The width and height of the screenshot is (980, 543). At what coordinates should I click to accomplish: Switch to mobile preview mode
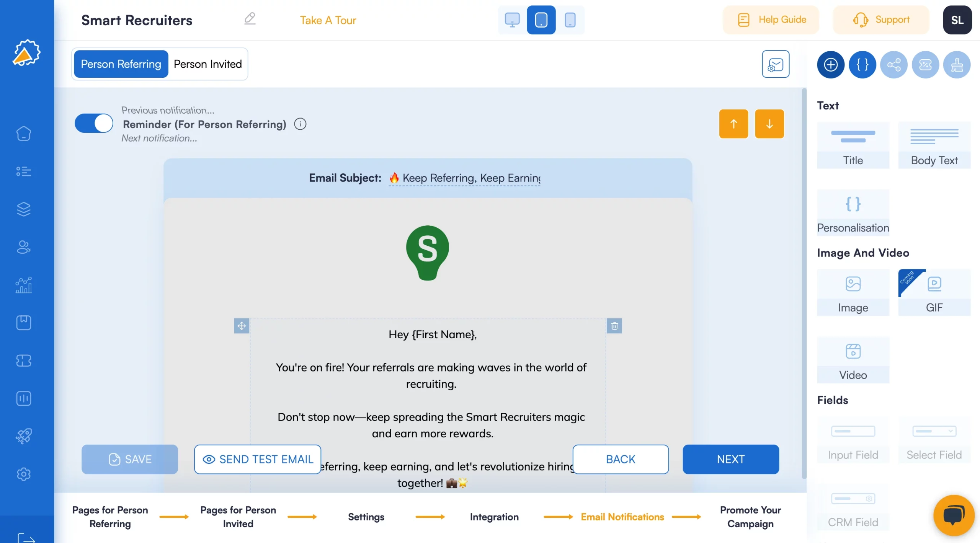coord(570,20)
